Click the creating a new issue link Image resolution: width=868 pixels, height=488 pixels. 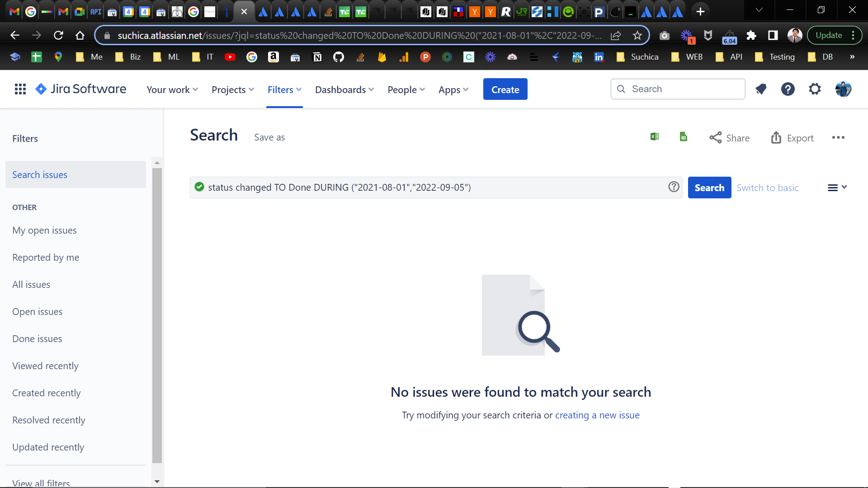(x=597, y=415)
